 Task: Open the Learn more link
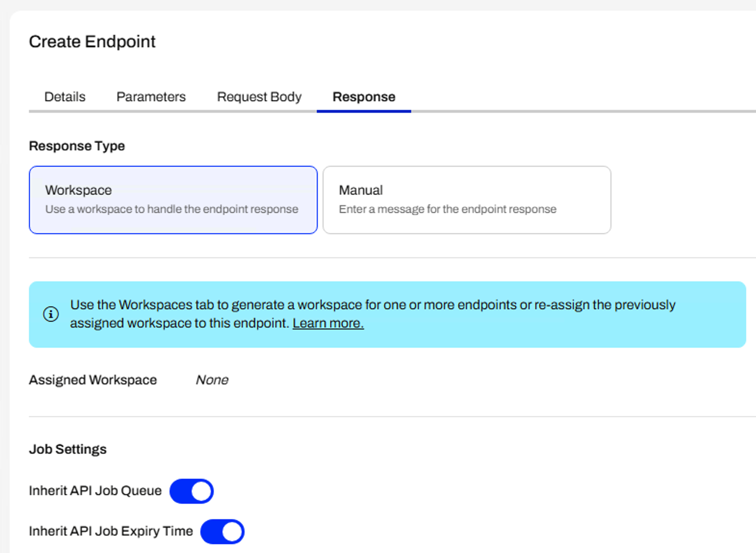click(x=328, y=323)
